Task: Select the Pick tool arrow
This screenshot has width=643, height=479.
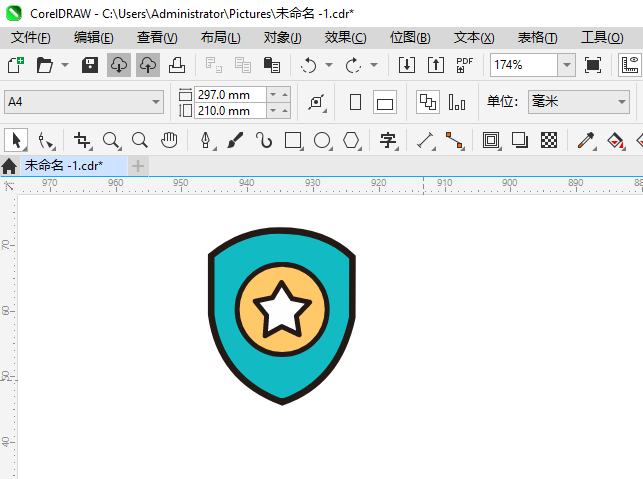Action: [x=16, y=140]
